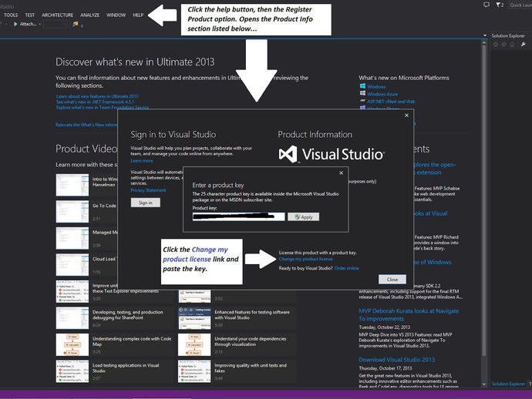Open the SharePoint debugging video thumbnail

coord(72,318)
